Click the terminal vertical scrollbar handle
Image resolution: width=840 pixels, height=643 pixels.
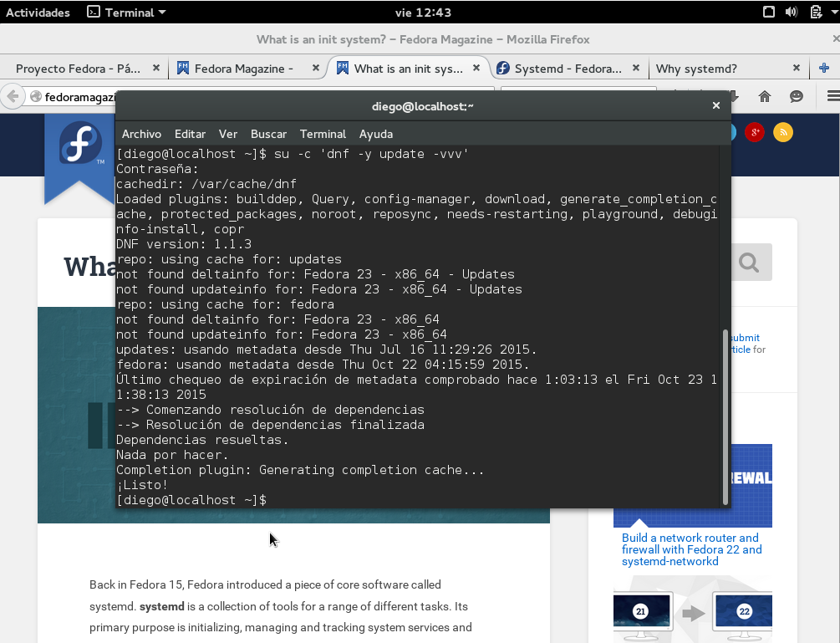(725, 417)
